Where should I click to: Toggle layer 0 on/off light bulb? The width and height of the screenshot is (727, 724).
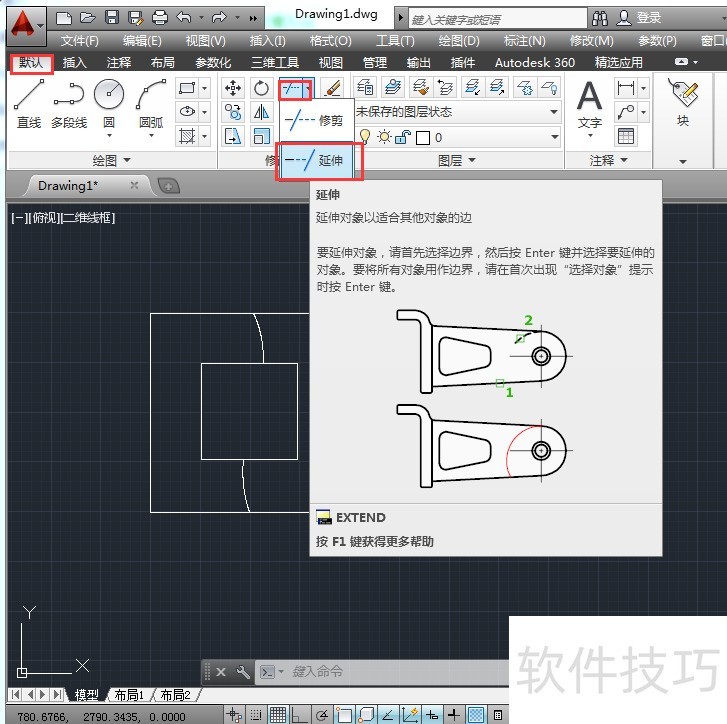(365, 137)
